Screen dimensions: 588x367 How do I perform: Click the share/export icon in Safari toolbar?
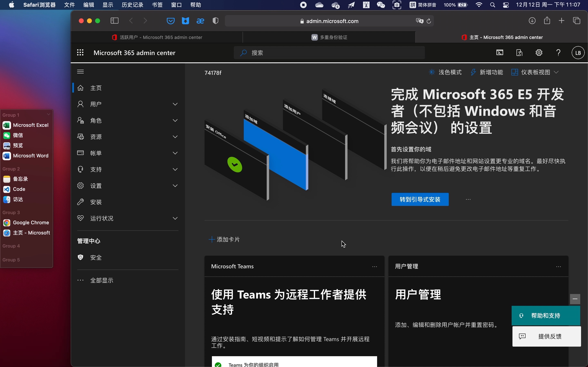pyautogui.click(x=547, y=21)
